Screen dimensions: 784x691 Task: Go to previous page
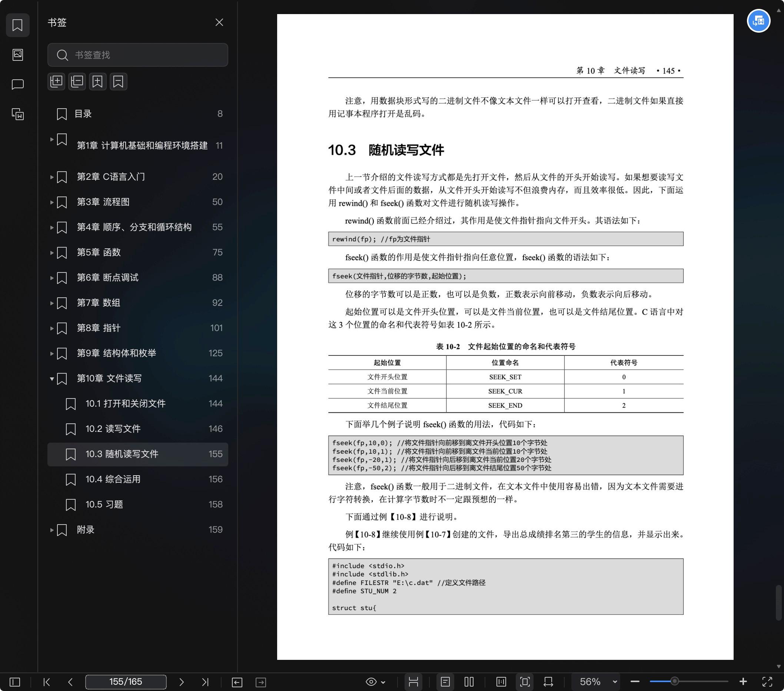70,682
